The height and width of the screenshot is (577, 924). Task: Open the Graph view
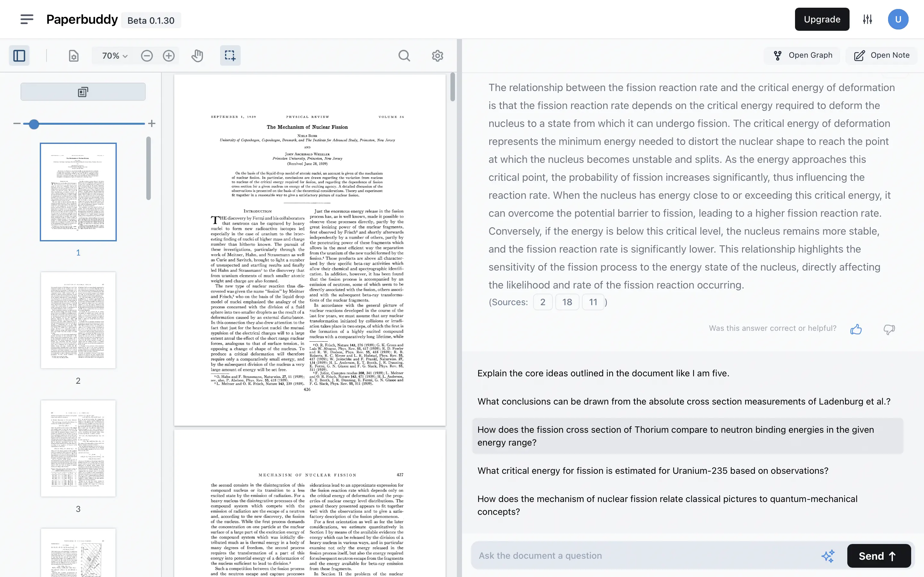click(801, 55)
